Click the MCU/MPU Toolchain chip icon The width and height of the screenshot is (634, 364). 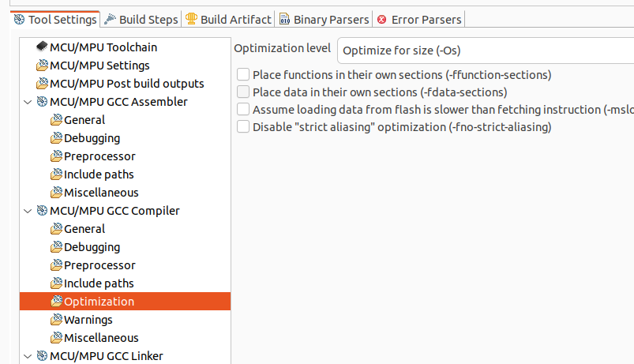[42, 47]
